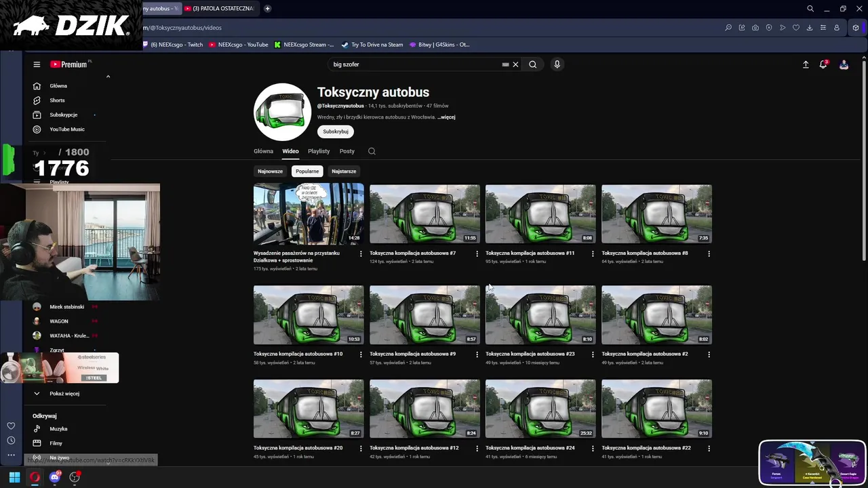Open the notifications bell
The width and height of the screenshot is (868, 488).
[823, 64]
